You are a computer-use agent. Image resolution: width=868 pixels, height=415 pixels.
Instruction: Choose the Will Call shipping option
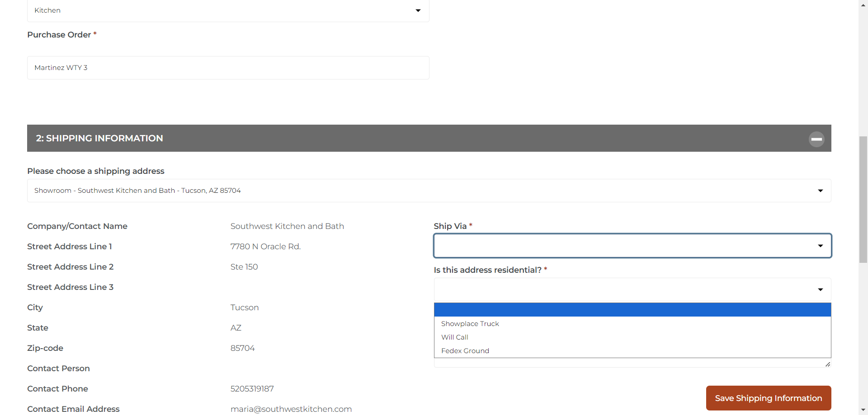click(455, 337)
